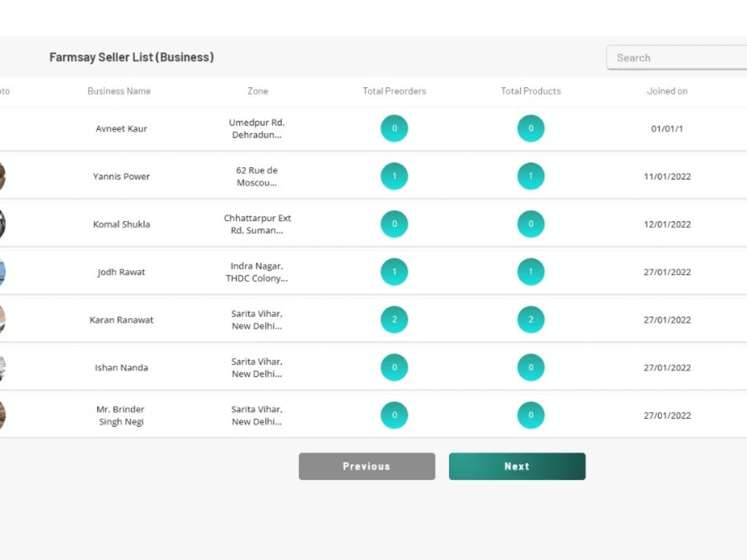The image size is (747, 560).
Task: Click Ishan Nanda's Sarita Vihar zone cell
Action: [x=257, y=367]
